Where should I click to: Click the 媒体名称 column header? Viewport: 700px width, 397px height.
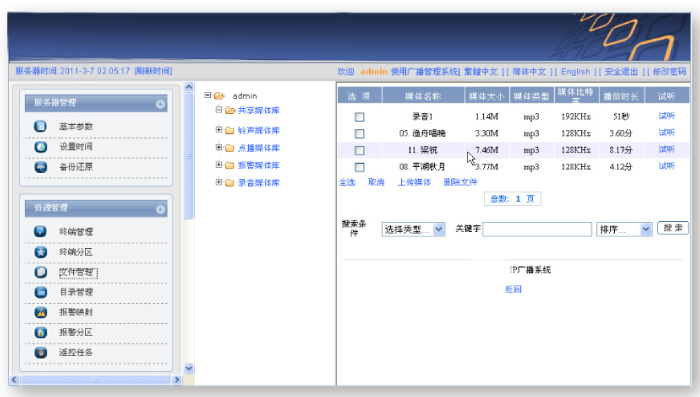[x=423, y=96]
